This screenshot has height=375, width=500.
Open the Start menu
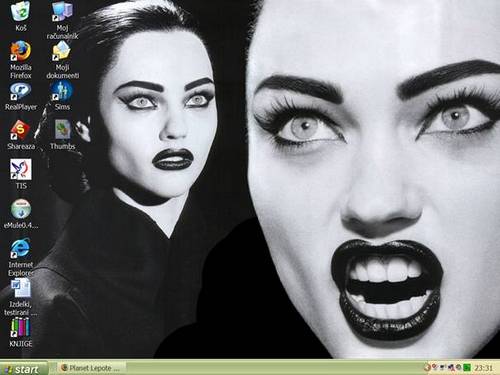point(24,368)
